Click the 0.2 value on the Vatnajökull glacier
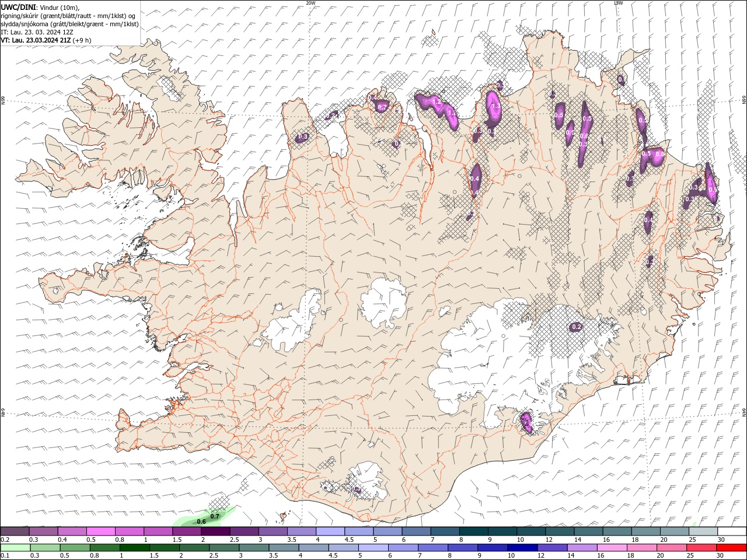The width and height of the screenshot is (747, 560). point(577,327)
